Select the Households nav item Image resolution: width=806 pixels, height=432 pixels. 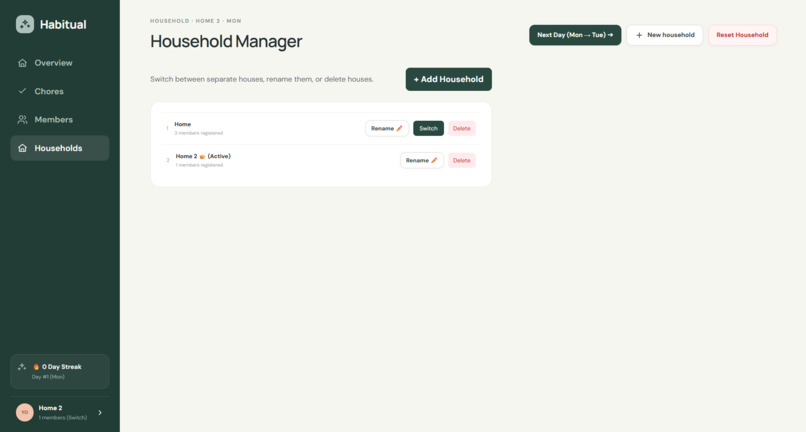tap(60, 148)
